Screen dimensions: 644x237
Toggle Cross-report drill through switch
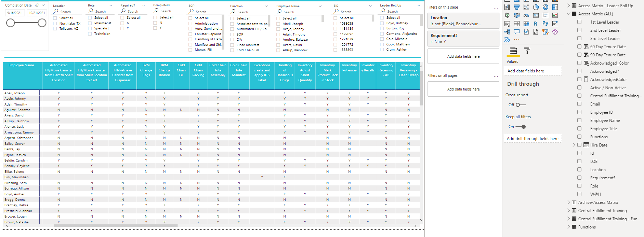pyautogui.click(x=521, y=105)
